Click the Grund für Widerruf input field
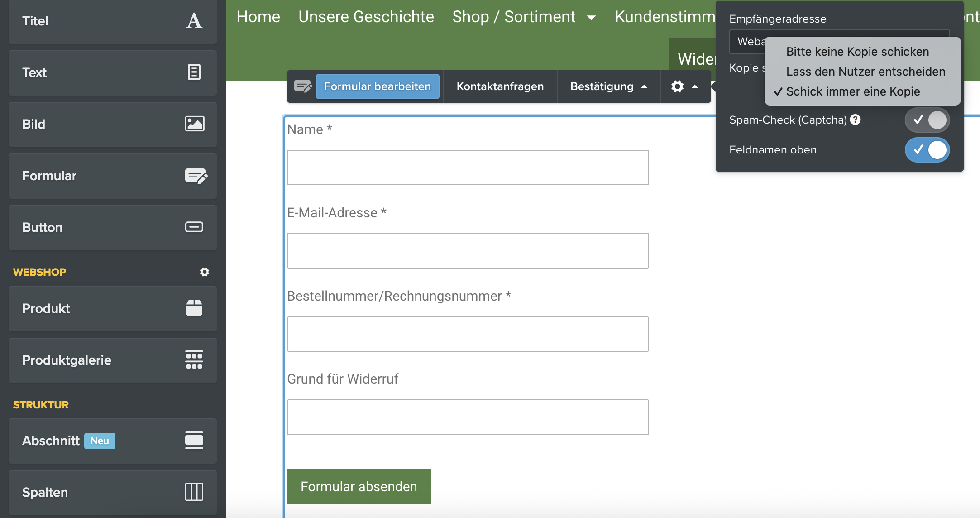The image size is (980, 518). [x=468, y=417]
